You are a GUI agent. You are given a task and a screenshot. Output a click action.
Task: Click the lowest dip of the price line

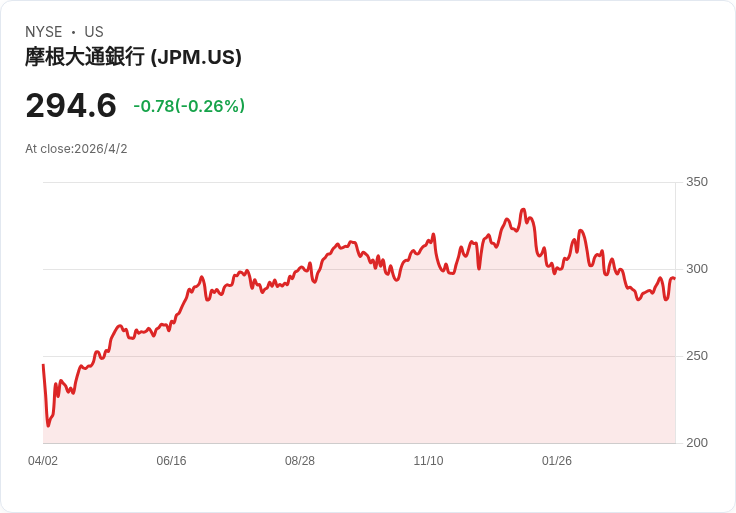click(48, 426)
